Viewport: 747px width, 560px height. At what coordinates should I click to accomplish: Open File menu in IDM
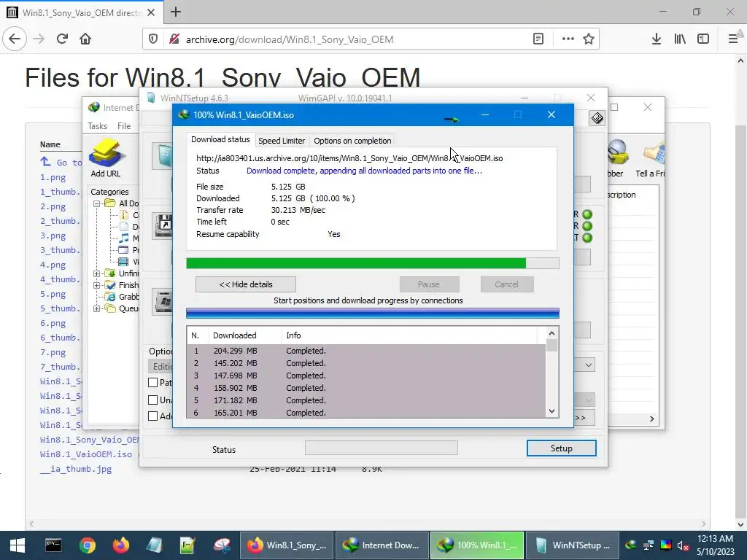(124, 125)
